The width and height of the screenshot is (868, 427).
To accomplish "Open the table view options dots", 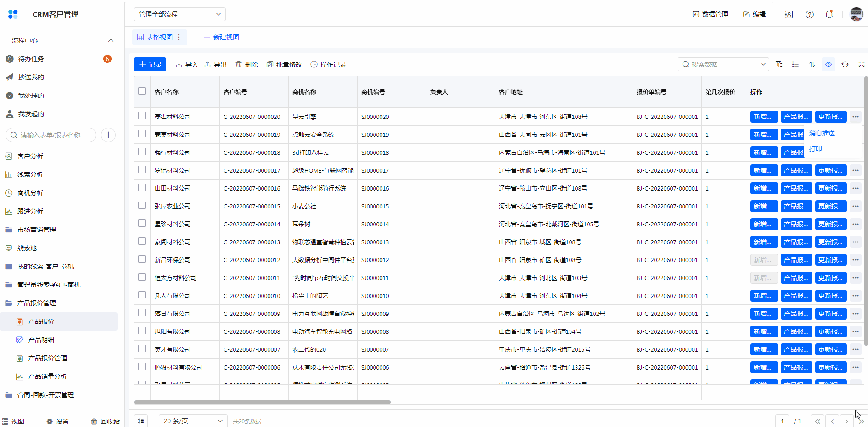I will (179, 37).
